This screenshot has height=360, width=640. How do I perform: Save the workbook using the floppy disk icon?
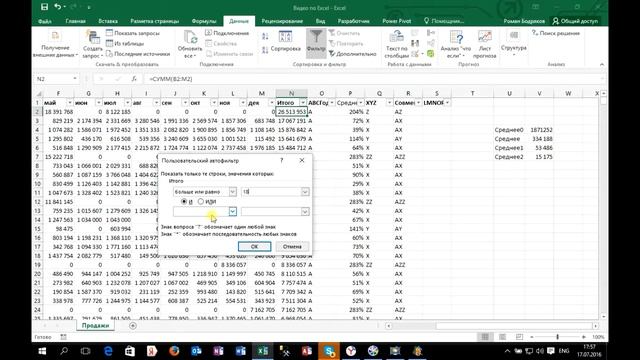44,7
